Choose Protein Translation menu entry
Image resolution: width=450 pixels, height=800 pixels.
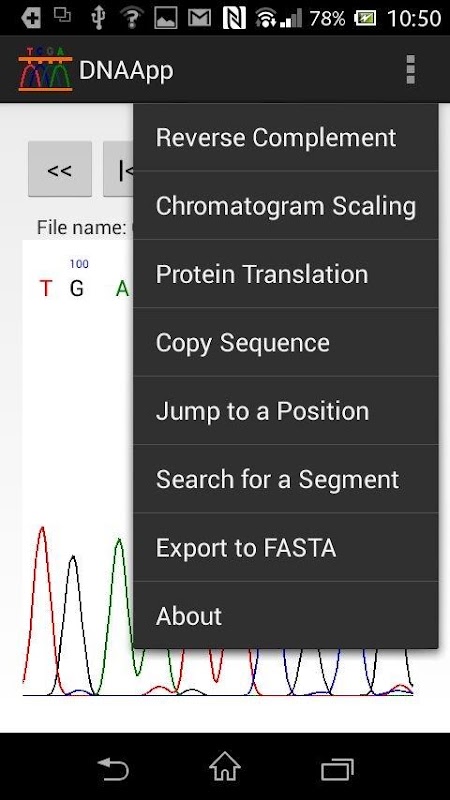tap(286, 274)
